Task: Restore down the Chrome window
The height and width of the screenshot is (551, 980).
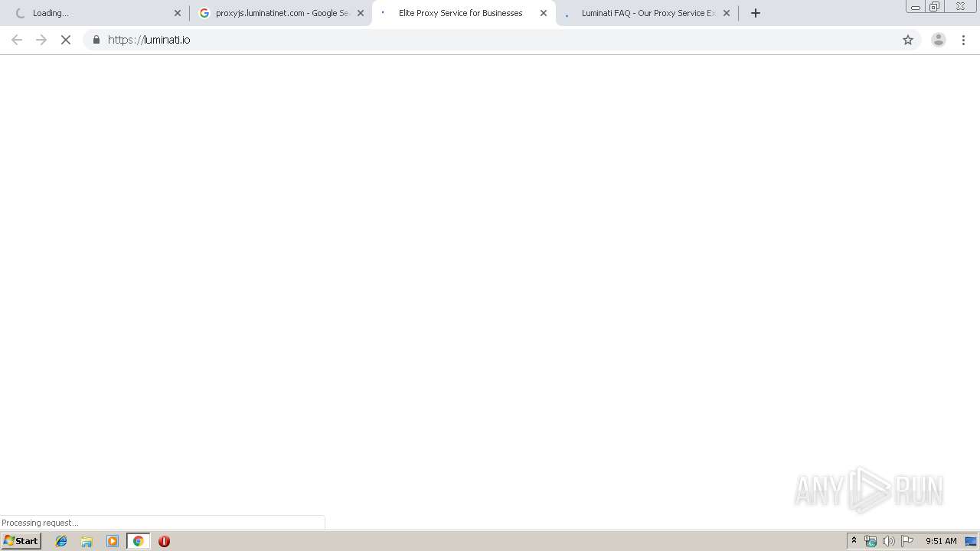Action: tap(934, 7)
